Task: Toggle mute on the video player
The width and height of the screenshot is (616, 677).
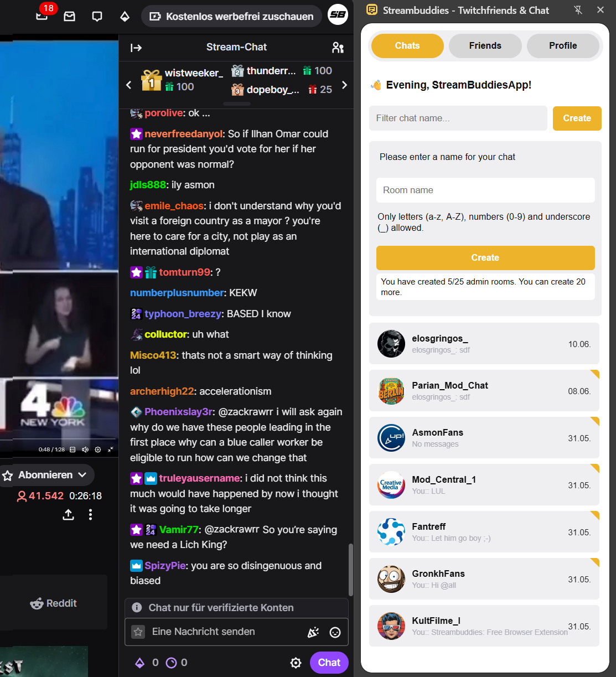Action: pyautogui.click(x=85, y=449)
